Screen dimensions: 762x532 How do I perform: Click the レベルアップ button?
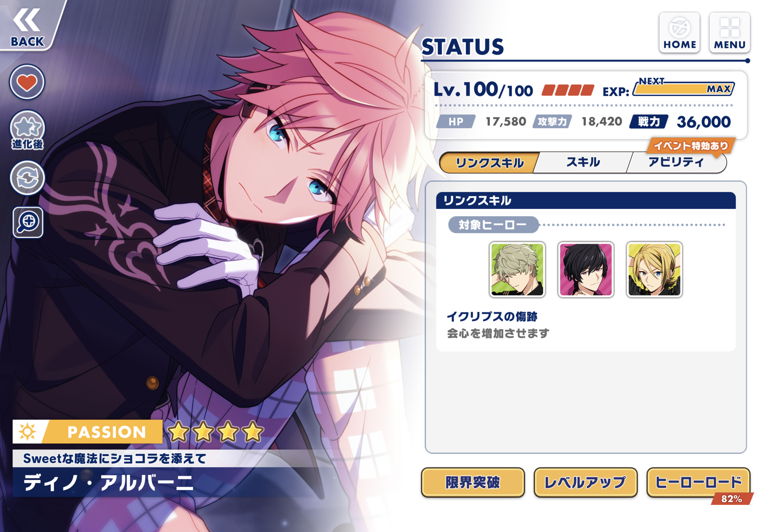[x=586, y=482]
